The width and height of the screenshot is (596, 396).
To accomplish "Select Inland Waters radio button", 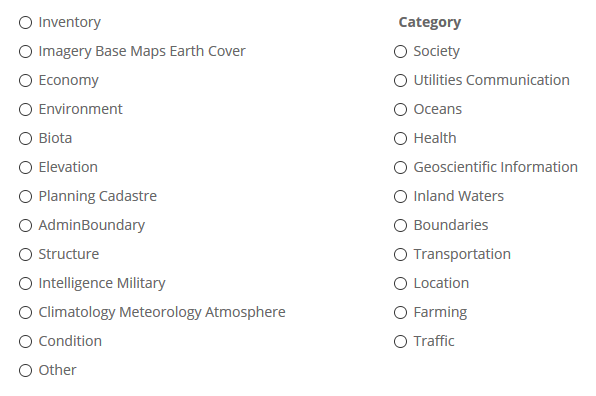I will (x=400, y=196).
